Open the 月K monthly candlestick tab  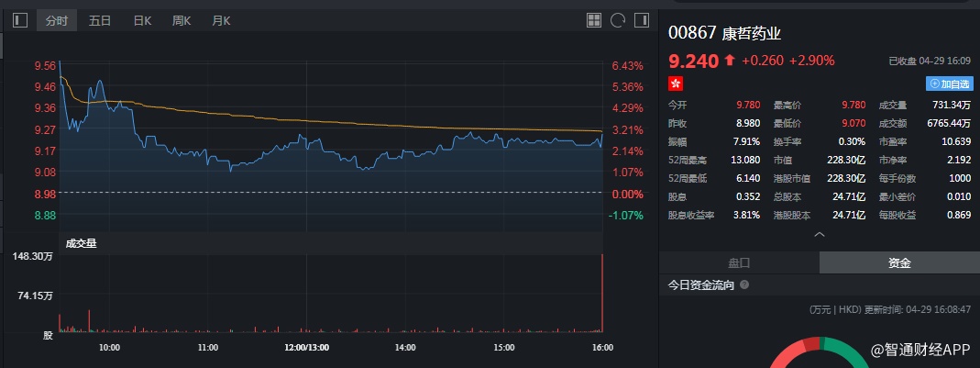pos(221,20)
